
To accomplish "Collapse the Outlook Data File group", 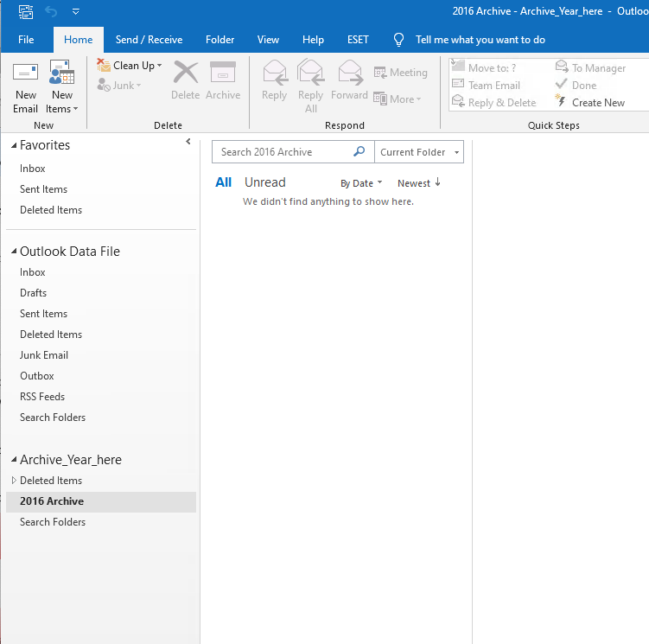I will pos(13,252).
